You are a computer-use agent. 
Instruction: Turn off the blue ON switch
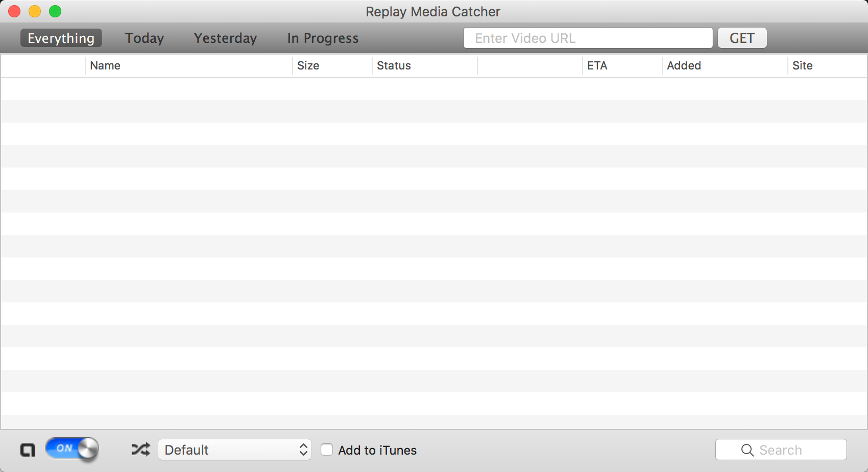(x=71, y=449)
